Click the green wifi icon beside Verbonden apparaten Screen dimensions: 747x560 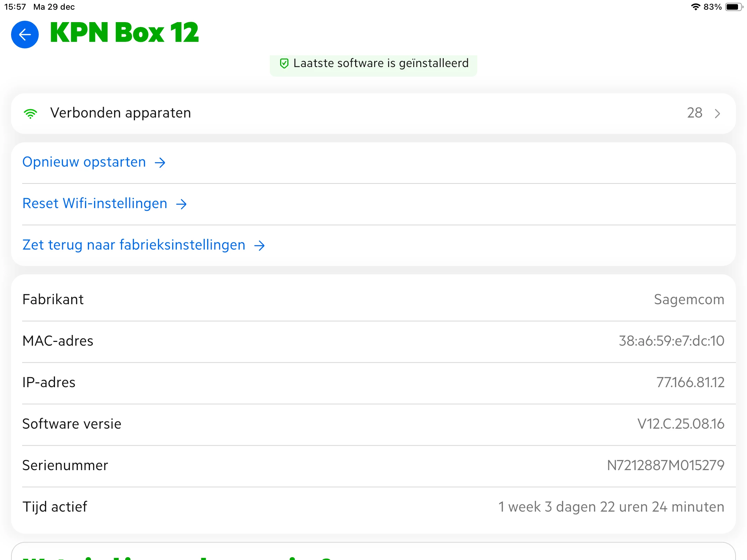tap(30, 113)
